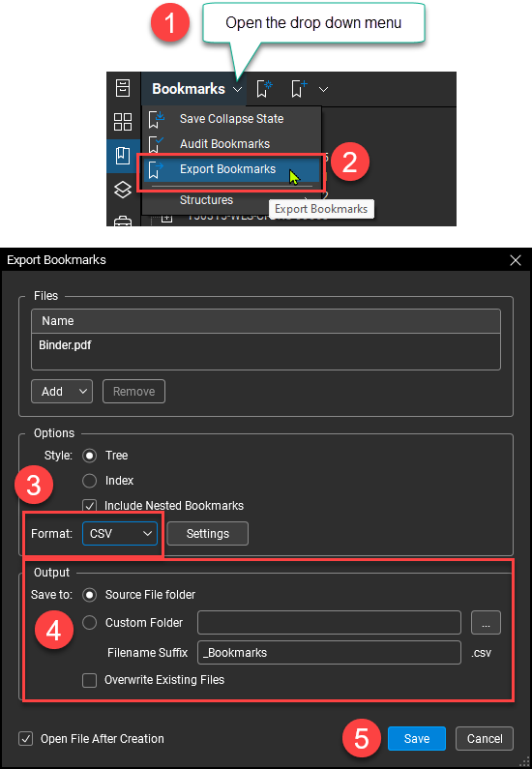
Task: Click the Audit Bookmarks checkmark icon
Action: 156,144
